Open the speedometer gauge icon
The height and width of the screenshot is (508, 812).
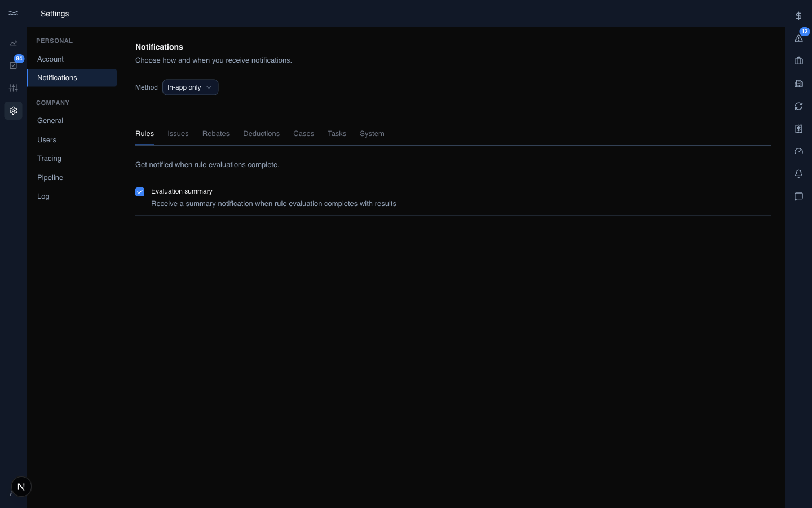pyautogui.click(x=798, y=151)
